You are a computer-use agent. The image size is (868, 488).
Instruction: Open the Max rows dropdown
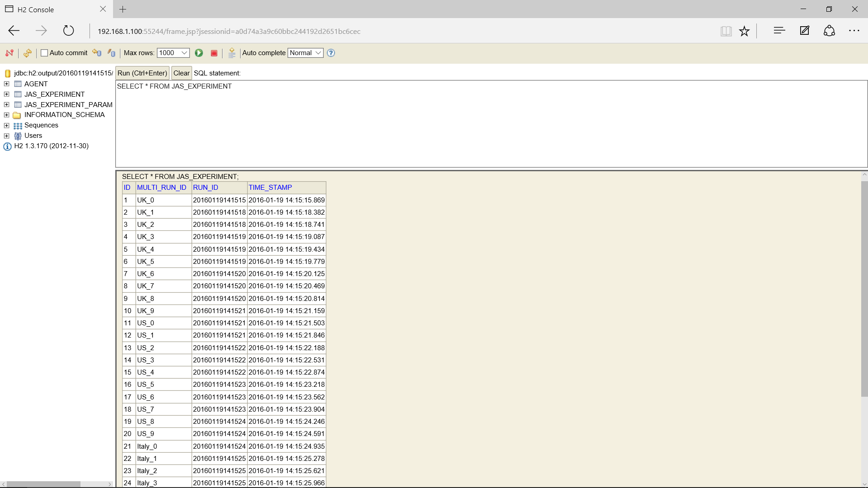pyautogui.click(x=173, y=53)
